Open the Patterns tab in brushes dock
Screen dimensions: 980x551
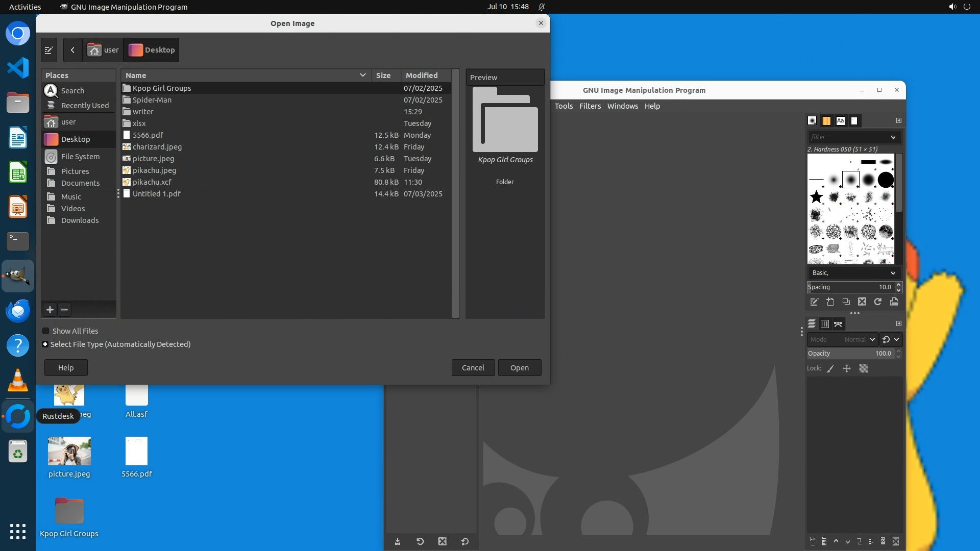pyautogui.click(x=826, y=121)
